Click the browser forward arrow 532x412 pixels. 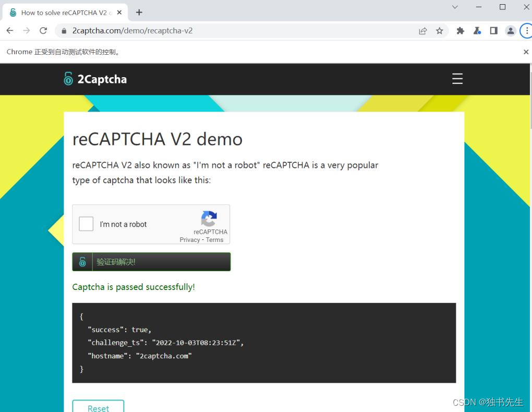click(27, 31)
